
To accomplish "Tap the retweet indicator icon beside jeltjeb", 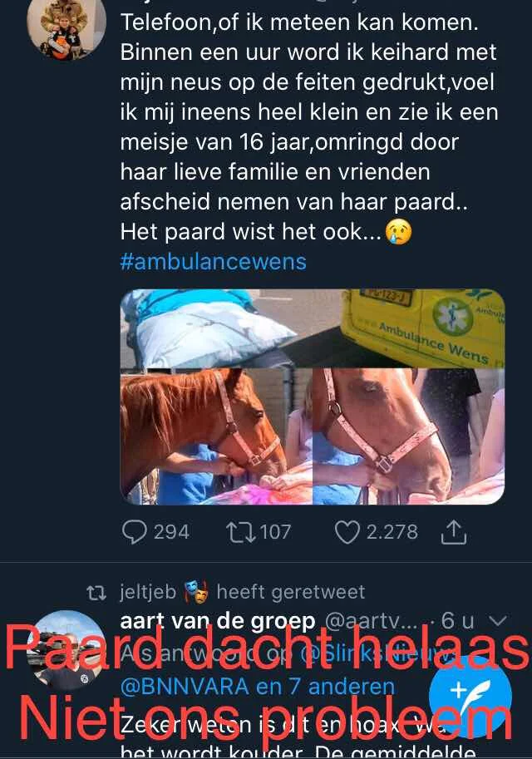I will pos(96,593).
